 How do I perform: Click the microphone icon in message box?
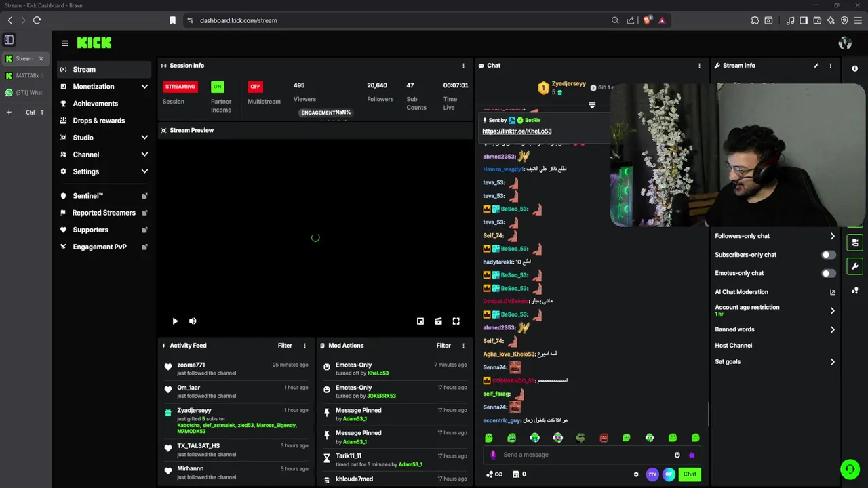coord(493,455)
